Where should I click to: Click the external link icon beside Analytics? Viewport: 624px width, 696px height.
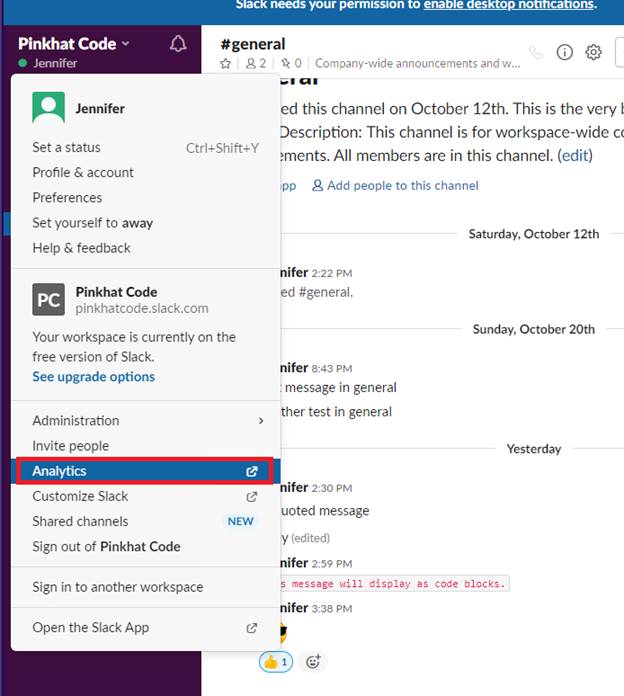click(x=252, y=471)
